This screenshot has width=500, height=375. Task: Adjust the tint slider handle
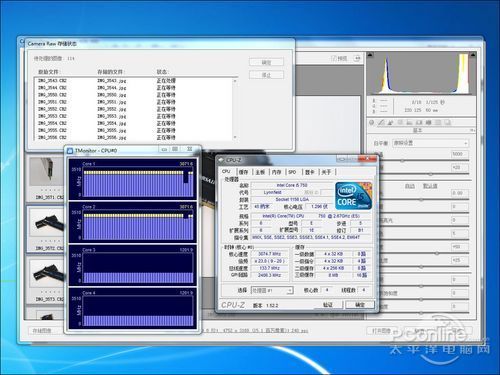pos(431,174)
